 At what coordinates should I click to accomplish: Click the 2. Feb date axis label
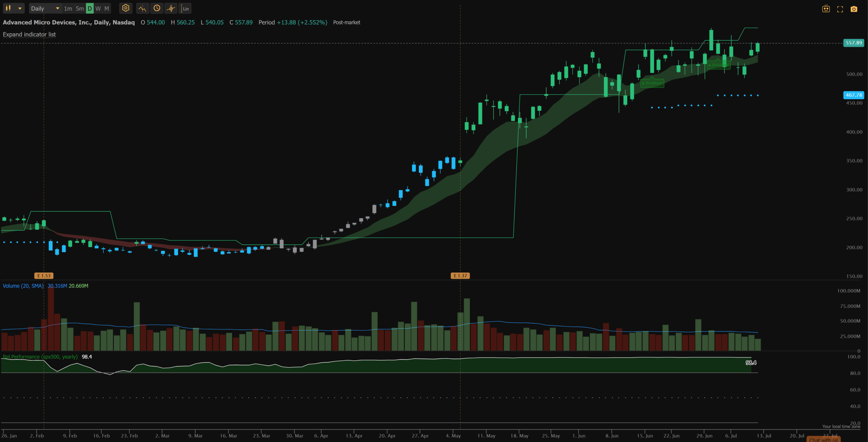click(37, 436)
